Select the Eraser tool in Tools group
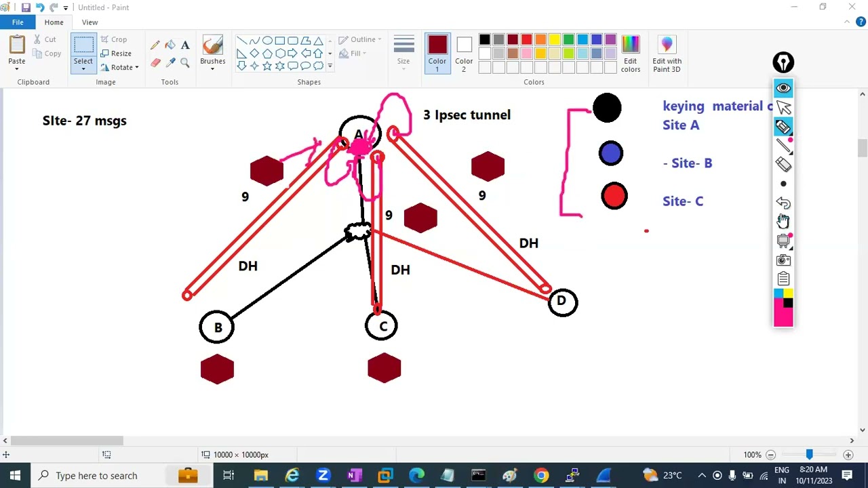 pyautogui.click(x=155, y=63)
